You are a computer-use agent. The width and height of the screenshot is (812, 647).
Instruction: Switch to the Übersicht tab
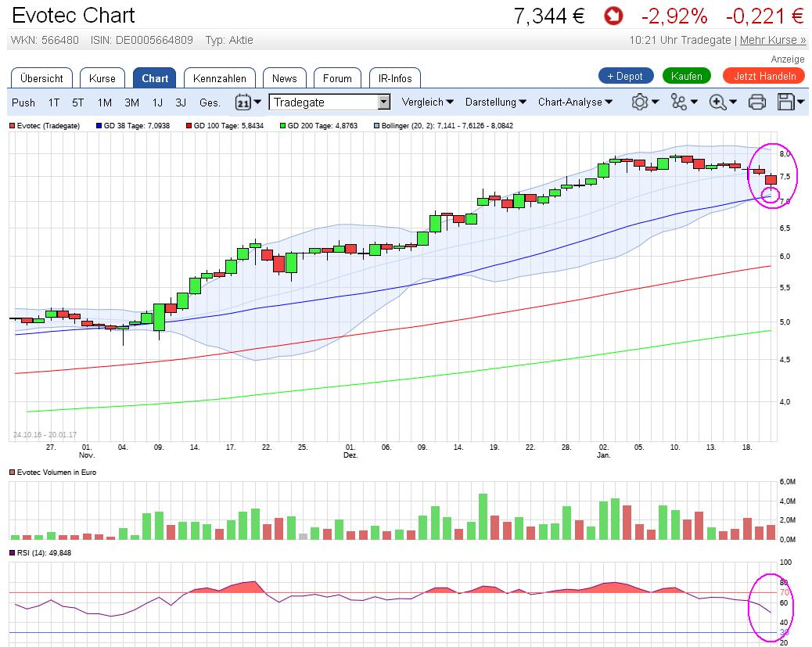pos(41,78)
